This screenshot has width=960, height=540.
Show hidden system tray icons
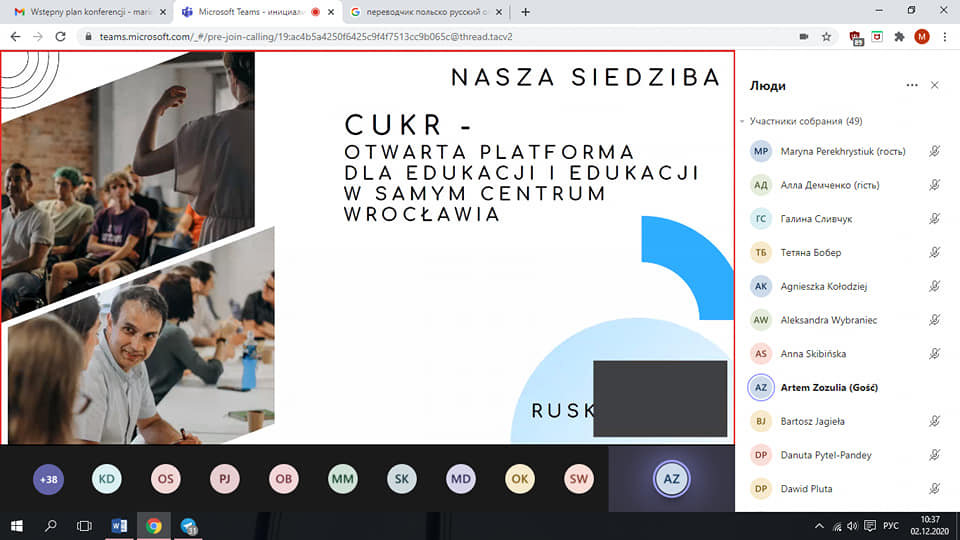pyautogui.click(x=819, y=526)
